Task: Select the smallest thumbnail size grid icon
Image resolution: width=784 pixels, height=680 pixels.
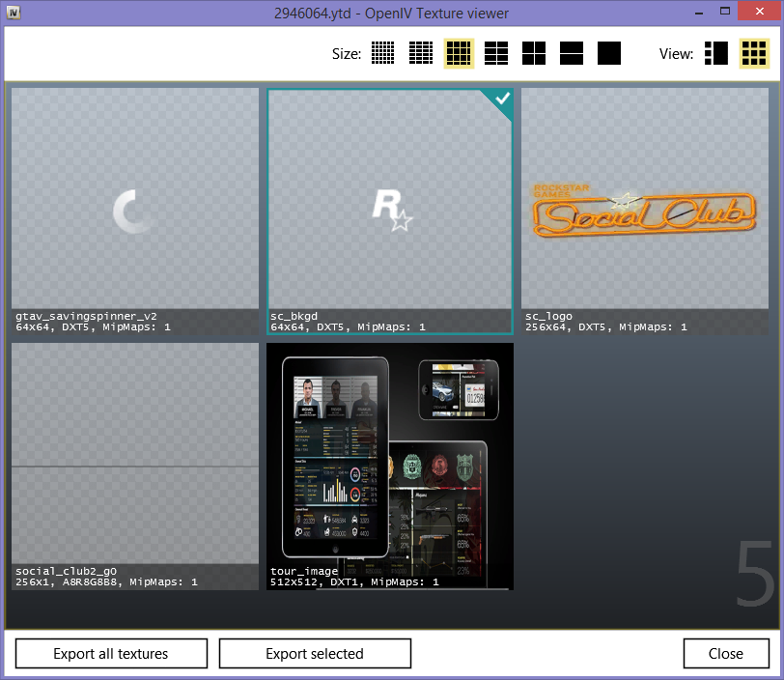Action: [x=383, y=53]
